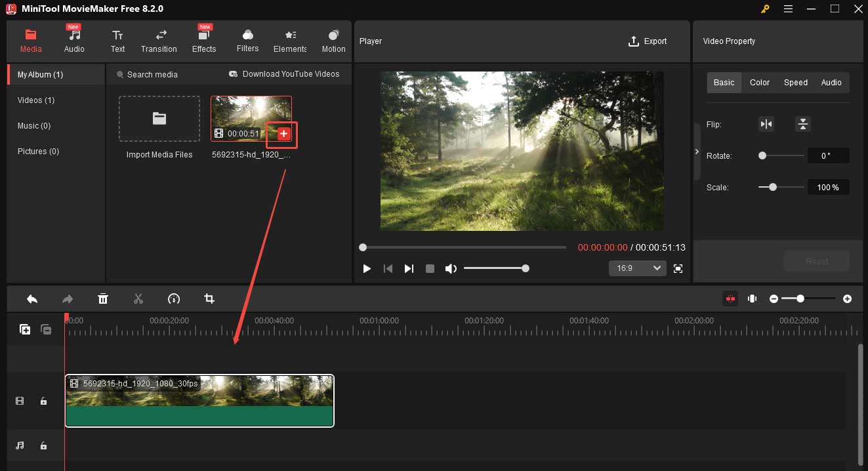Click the key upgrade icon in title bar
Screen dimensions: 868x471
(x=765, y=9)
